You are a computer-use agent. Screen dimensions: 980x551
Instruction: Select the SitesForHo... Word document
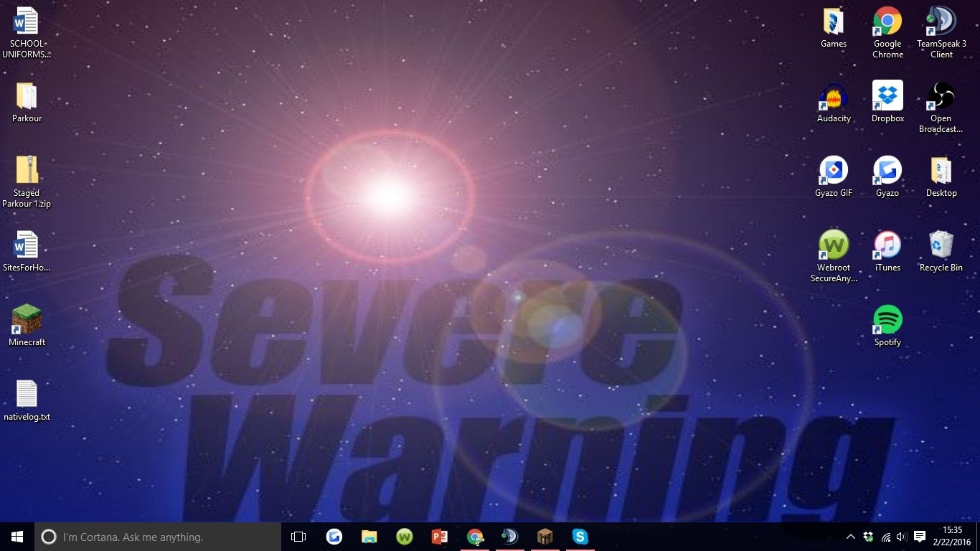27,252
